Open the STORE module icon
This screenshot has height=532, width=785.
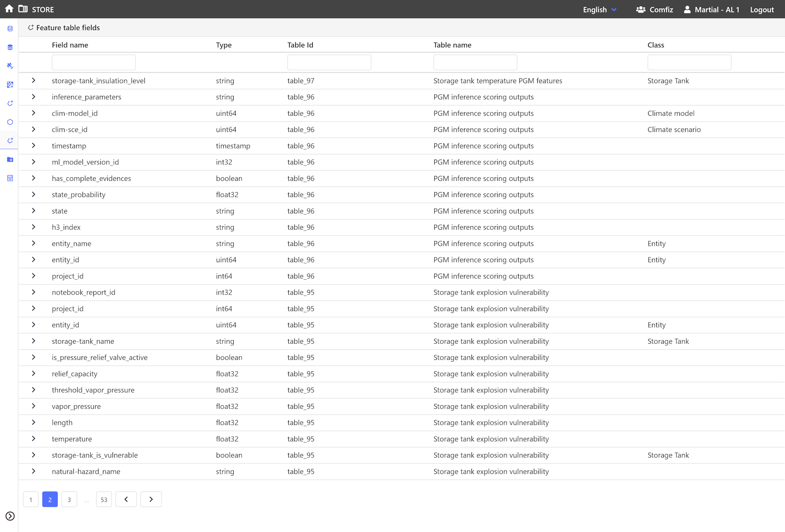tap(23, 9)
